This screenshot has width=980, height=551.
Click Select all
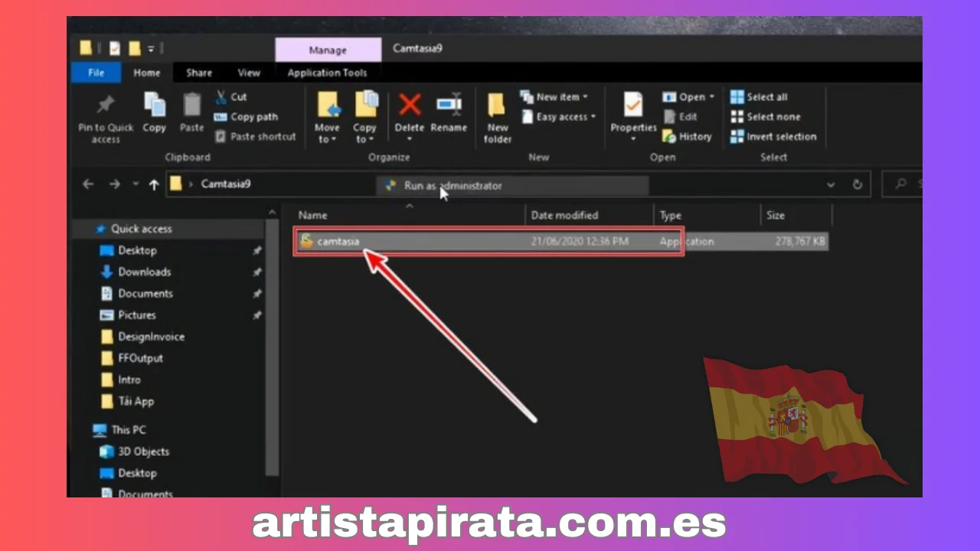click(x=759, y=97)
